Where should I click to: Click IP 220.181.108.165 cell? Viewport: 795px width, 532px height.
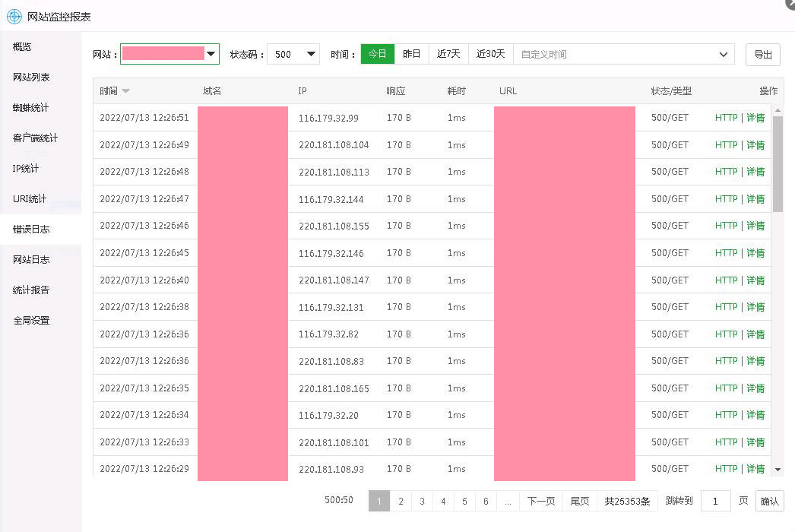coord(334,388)
